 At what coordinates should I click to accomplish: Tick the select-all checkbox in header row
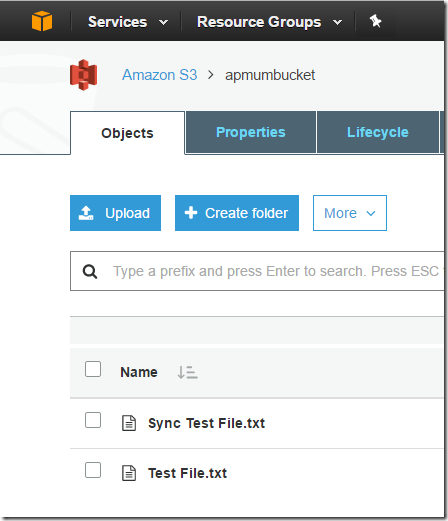coord(93,369)
